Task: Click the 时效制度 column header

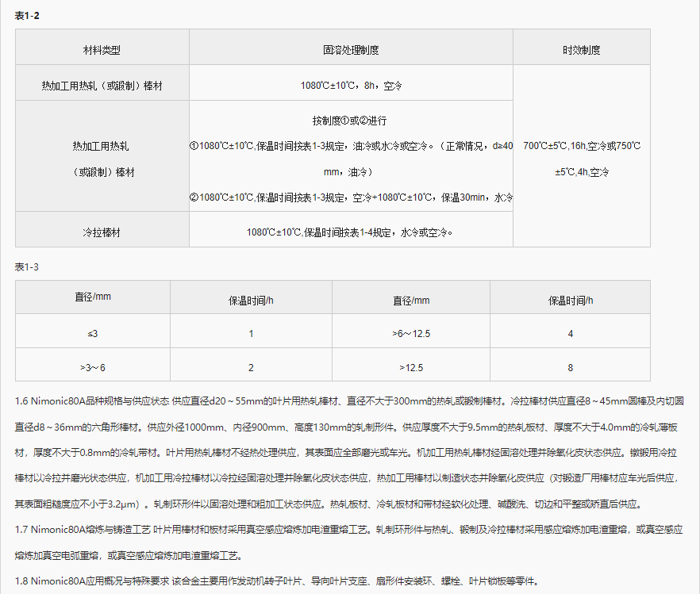Action: pos(581,47)
